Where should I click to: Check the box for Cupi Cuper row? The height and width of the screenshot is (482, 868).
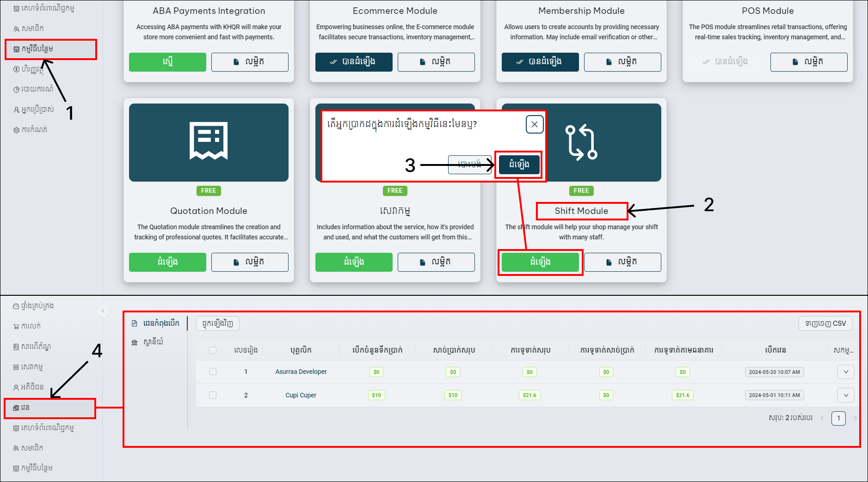[x=213, y=395]
